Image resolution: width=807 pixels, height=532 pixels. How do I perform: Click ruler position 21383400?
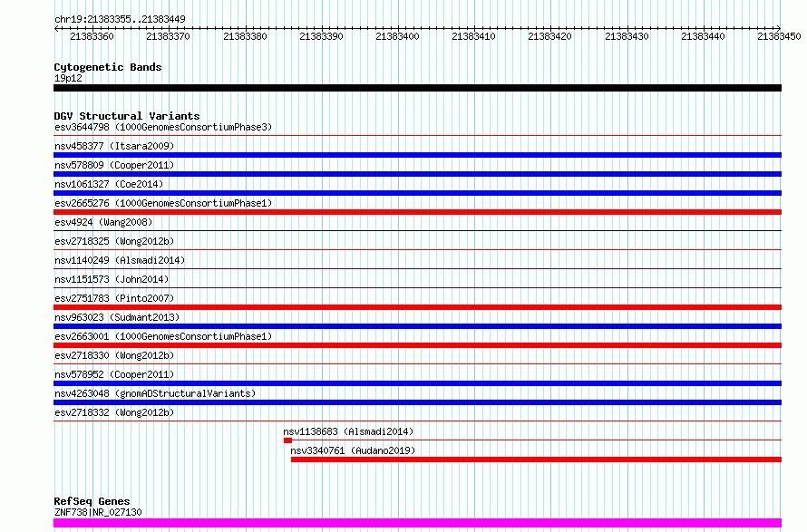(397, 36)
